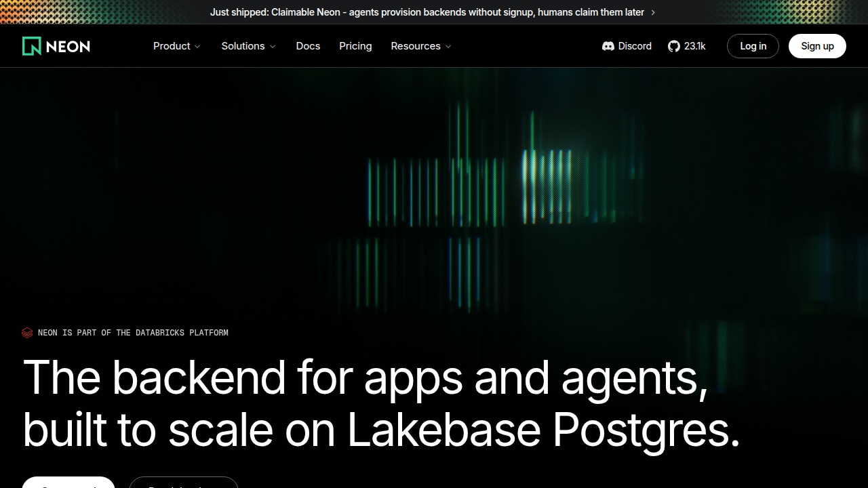868x488 pixels.
Task: Click the NEON wordmark text
Action: click(68, 46)
